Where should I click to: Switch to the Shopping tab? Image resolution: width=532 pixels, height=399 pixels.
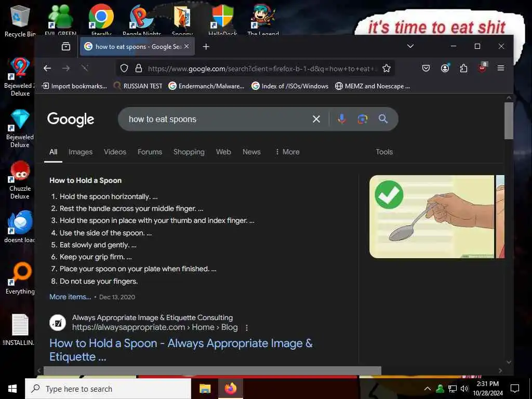(189, 152)
